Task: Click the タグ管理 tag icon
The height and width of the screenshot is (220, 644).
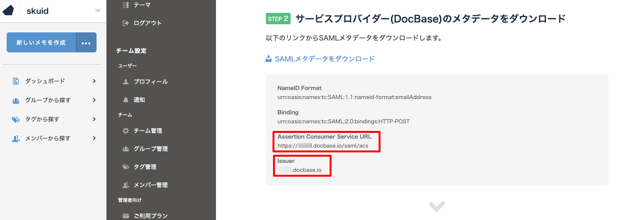Action: coord(126,167)
